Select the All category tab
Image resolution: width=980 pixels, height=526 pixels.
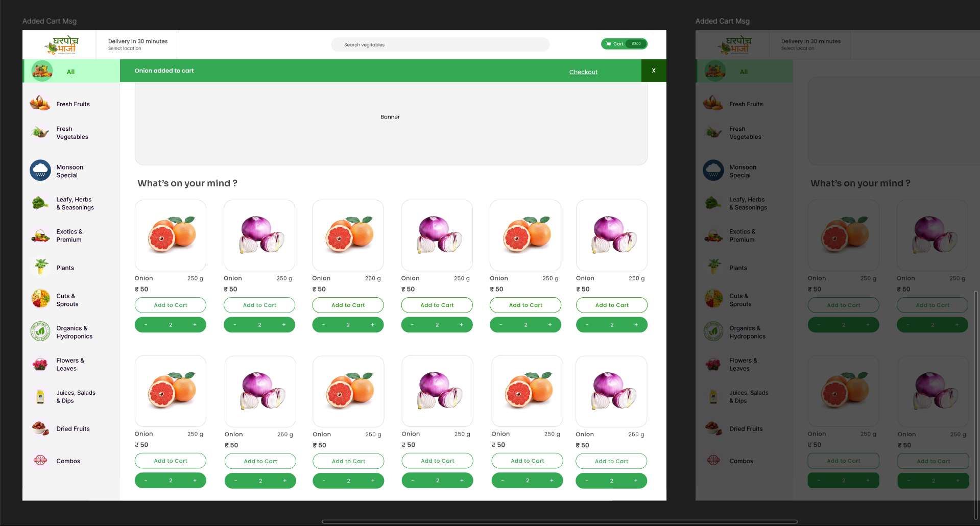71,71
